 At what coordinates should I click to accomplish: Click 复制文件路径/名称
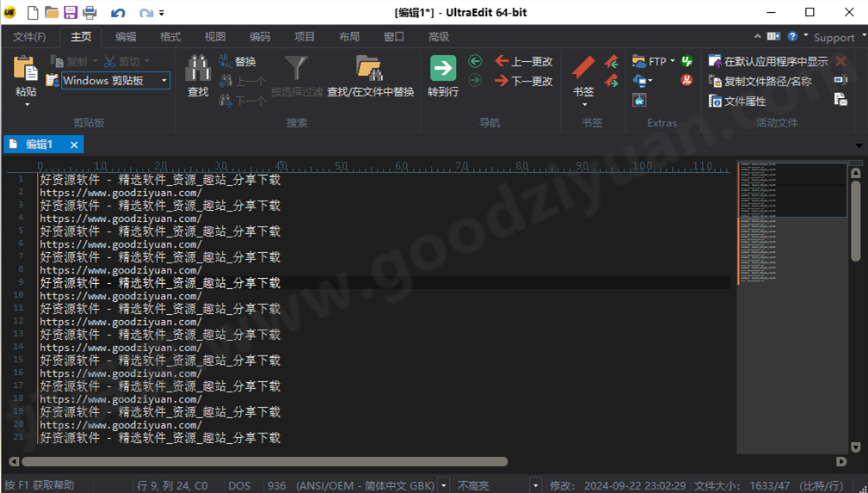(760, 82)
